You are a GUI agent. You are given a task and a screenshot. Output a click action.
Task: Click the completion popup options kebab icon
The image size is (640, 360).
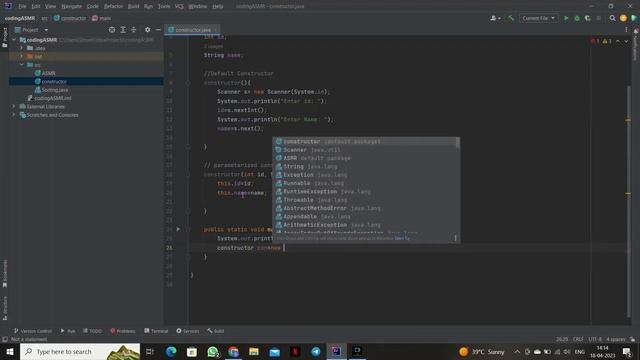(x=455, y=238)
